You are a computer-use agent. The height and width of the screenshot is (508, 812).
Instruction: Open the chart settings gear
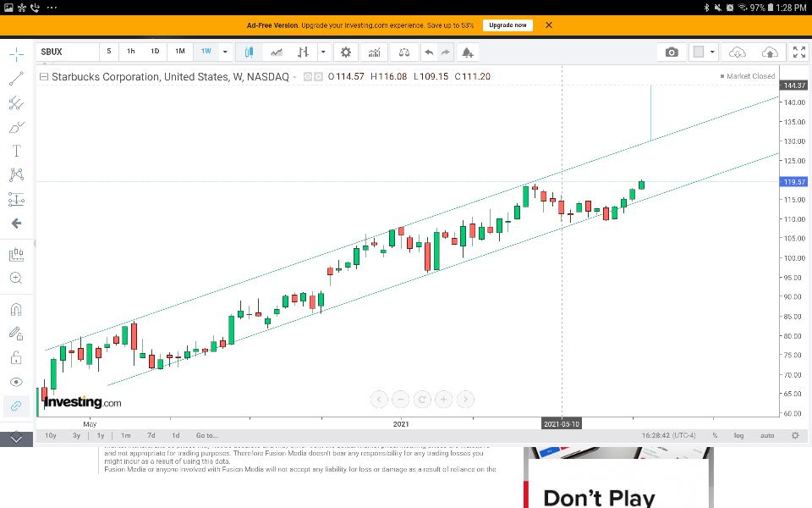pyautogui.click(x=345, y=52)
